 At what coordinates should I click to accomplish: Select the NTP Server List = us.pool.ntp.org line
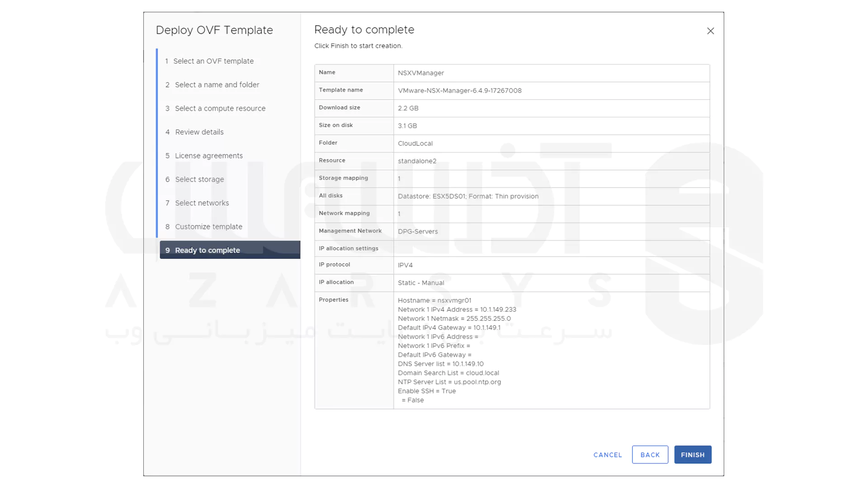pos(449,382)
